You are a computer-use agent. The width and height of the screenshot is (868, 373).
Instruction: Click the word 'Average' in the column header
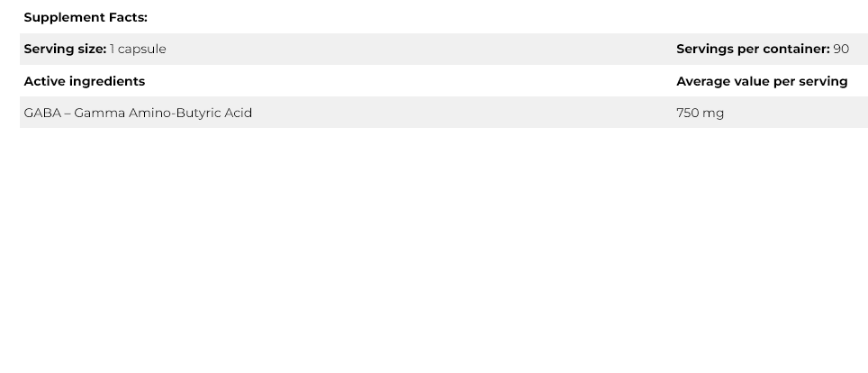coord(704,81)
